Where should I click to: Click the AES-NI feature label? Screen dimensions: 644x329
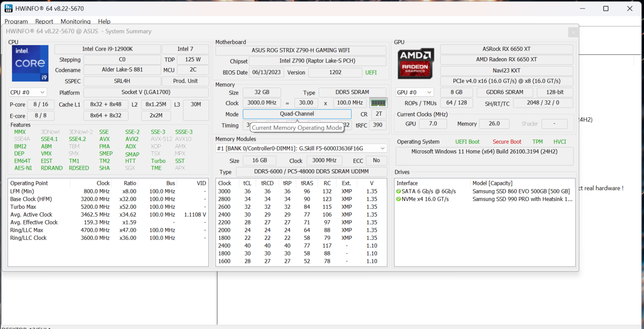pyautogui.click(x=23, y=168)
